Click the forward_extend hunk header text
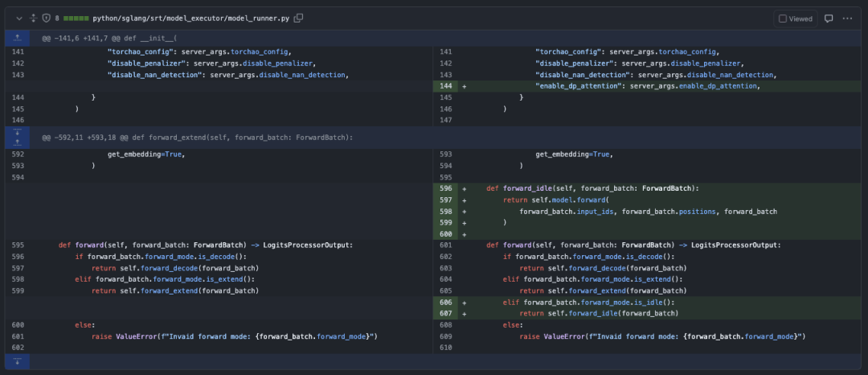Screen dimensions: 868x375 coord(198,138)
